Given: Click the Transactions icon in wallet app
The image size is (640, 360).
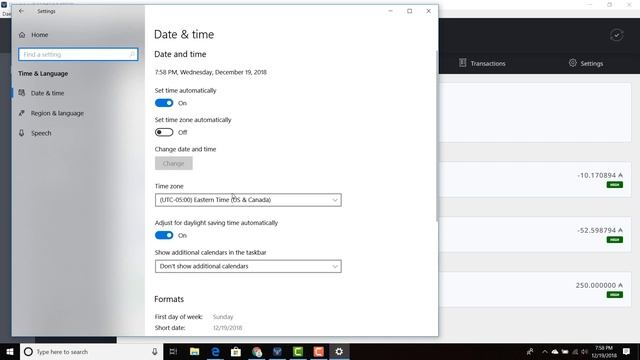Looking at the screenshot, I should pos(462,63).
